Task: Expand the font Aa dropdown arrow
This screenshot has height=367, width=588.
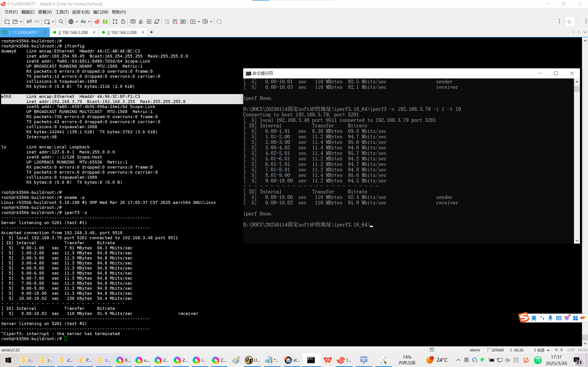Action: [x=89, y=22]
